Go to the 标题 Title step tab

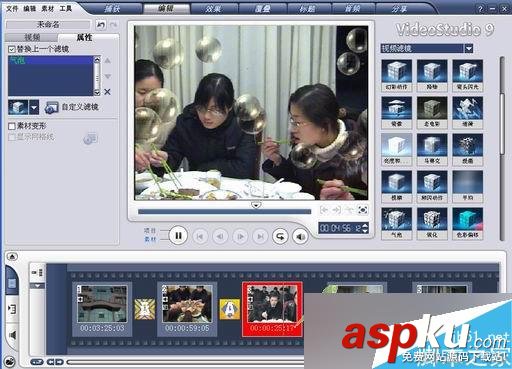pyautogui.click(x=307, y=9)
